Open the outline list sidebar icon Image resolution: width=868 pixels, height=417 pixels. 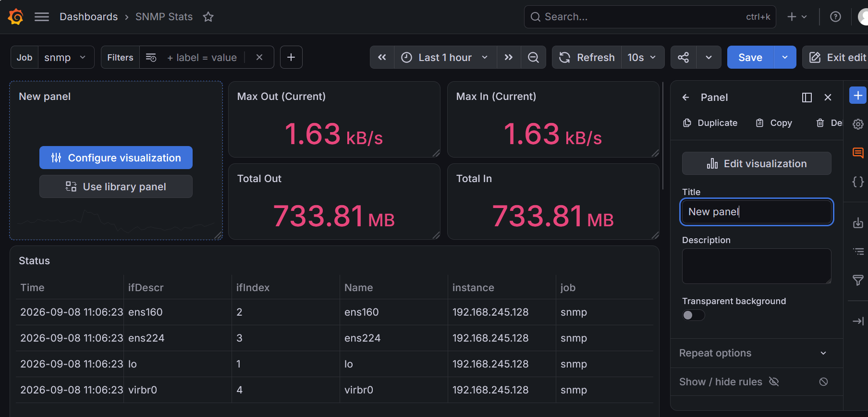pos(858,251)
